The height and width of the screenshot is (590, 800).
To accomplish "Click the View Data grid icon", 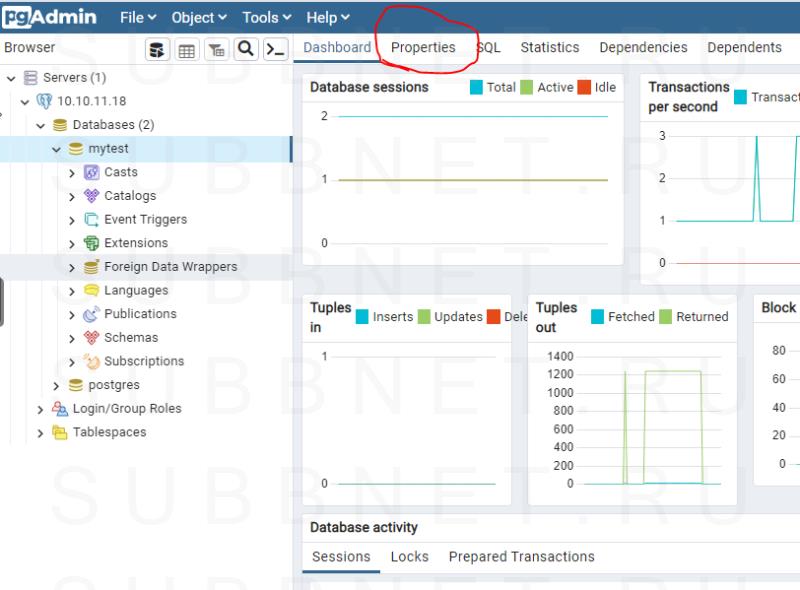I will (186, 50).
